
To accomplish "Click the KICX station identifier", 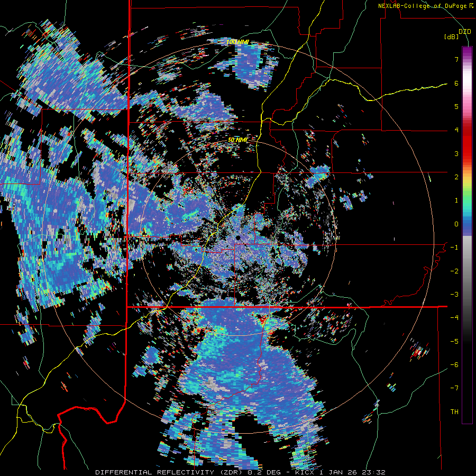I will pos(305,472).
